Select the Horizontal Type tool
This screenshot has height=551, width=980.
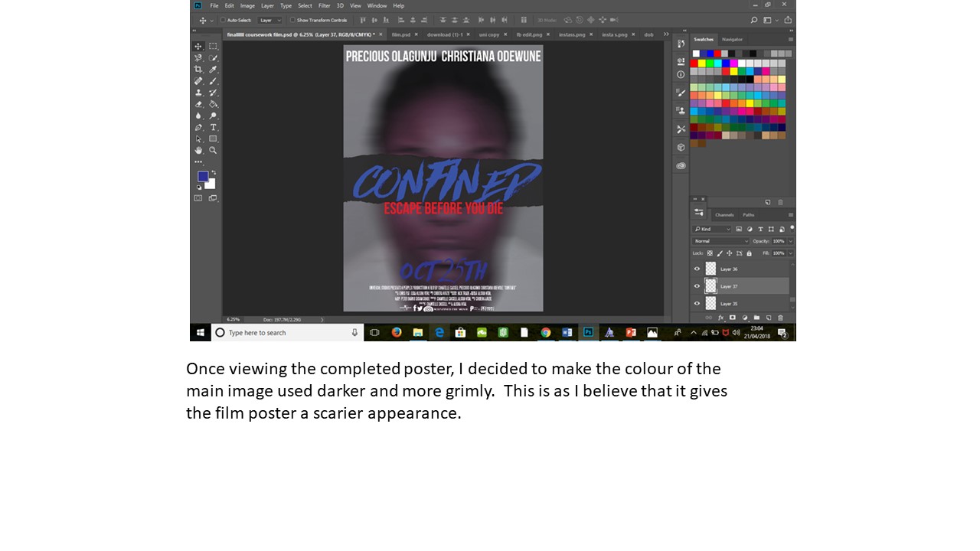(x=213, y=127)
